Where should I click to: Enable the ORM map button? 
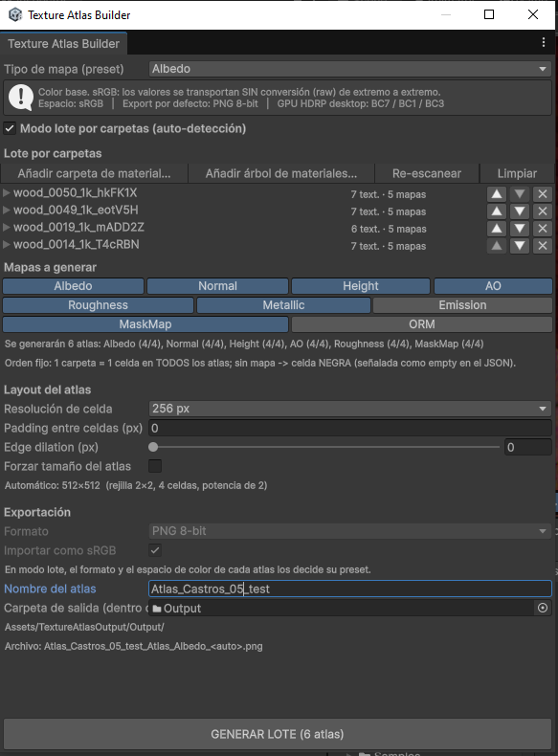[422, 324]
